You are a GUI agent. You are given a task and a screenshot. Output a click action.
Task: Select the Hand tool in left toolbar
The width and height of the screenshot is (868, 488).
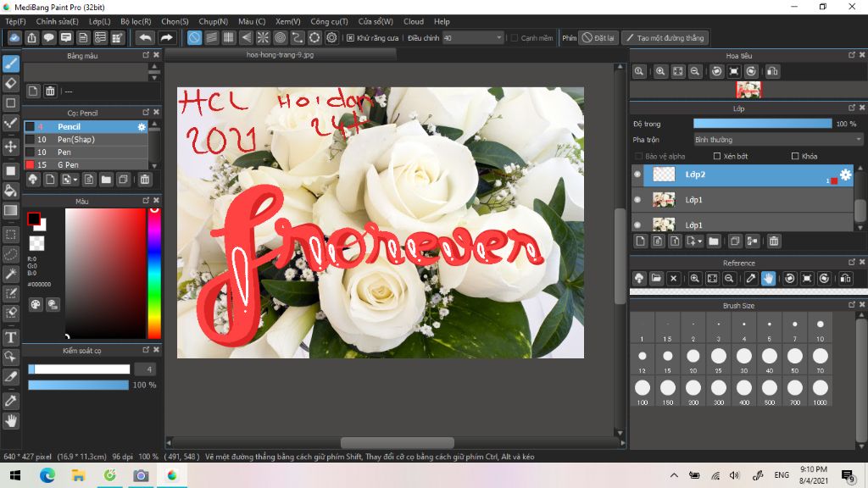pos(10,421)
